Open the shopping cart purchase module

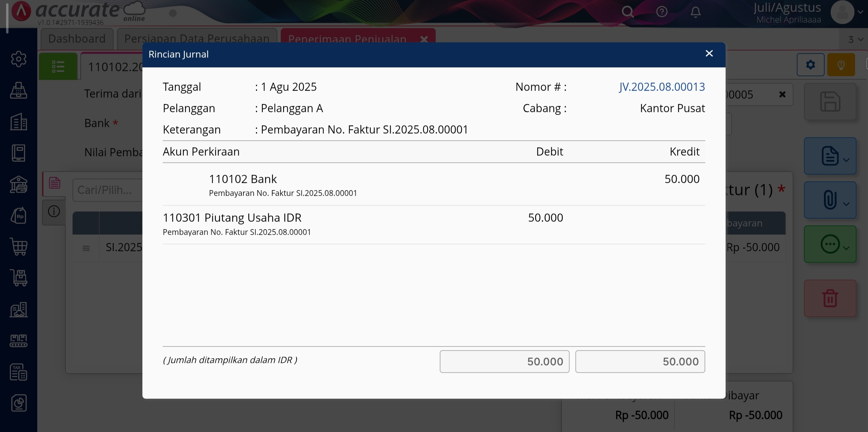click(x=19, y=247)
